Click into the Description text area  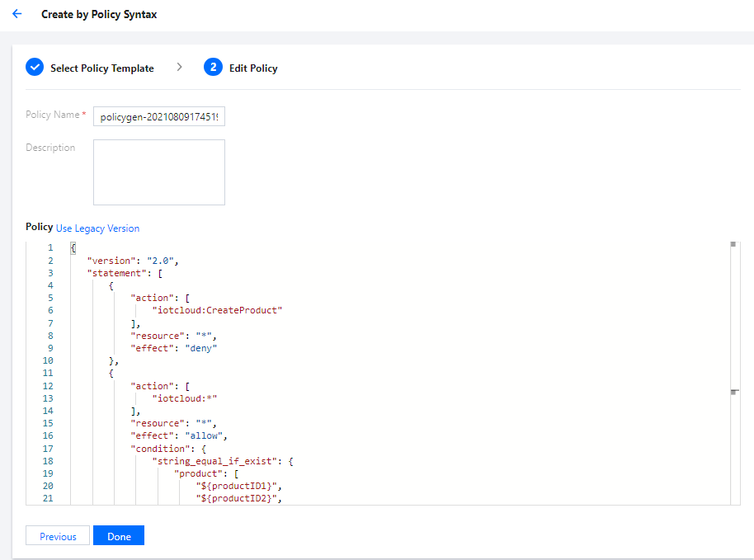pyautogui.click(x=158, y=172)
